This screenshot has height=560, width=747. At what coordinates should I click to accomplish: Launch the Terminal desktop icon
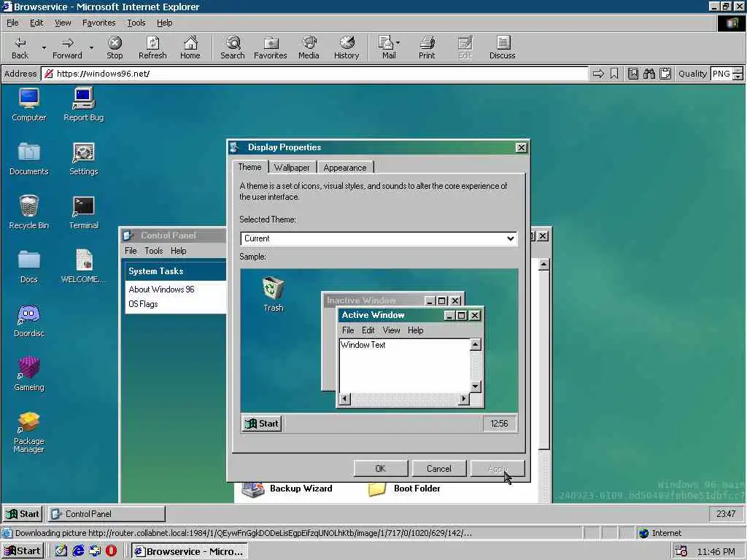pos(83,206)
